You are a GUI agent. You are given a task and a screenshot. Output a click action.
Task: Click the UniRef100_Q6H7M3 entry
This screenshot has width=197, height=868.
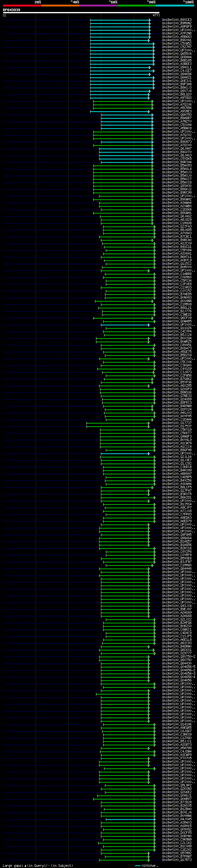[177, 115]
